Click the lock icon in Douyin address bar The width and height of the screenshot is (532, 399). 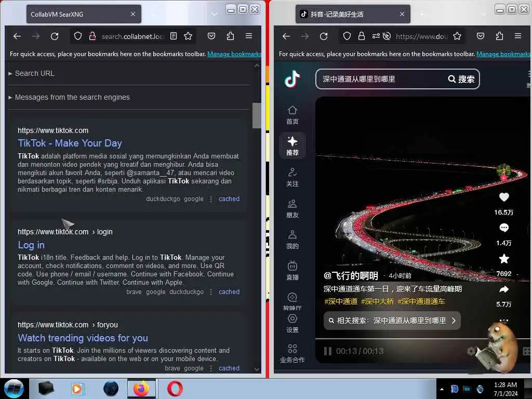pos(362,36)
